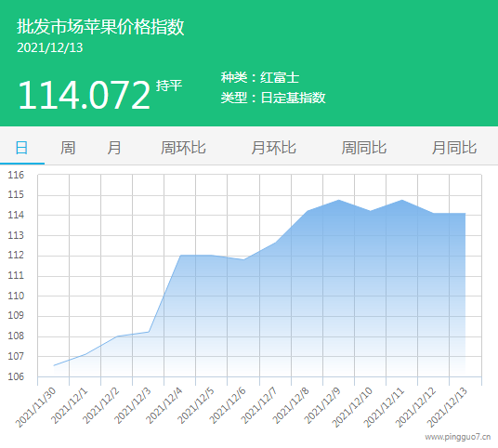Show the 周环比 week-over-week tab
The height and width of the screenshot is (448, 498).
pyautogui.click(x=183, y=148)
